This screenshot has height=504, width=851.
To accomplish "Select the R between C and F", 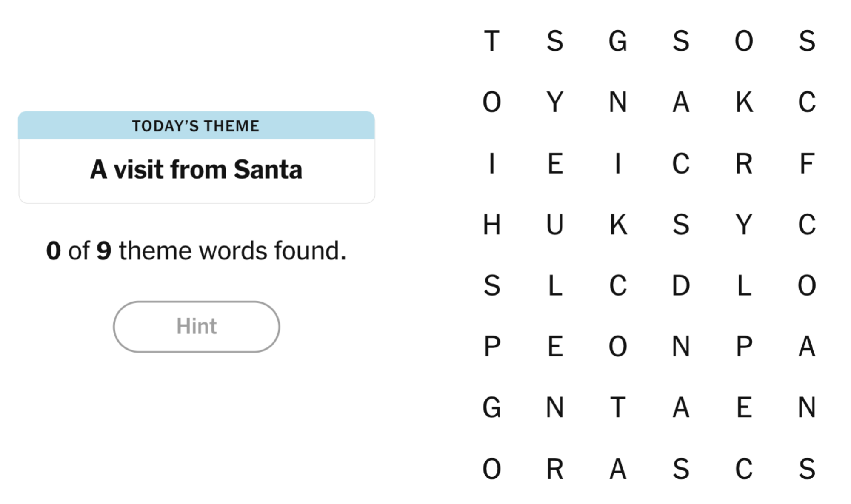I will [744, 163].
